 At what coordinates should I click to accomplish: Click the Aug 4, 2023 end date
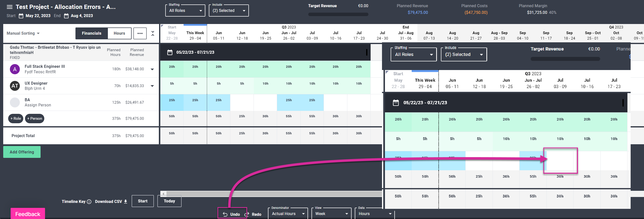point(82,16)
